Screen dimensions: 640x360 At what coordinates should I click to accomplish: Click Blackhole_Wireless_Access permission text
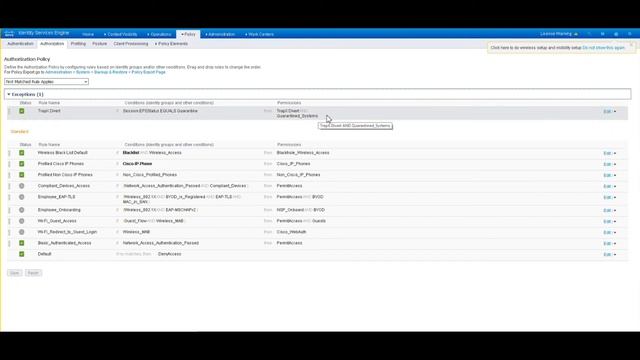(x=303, y=153)
